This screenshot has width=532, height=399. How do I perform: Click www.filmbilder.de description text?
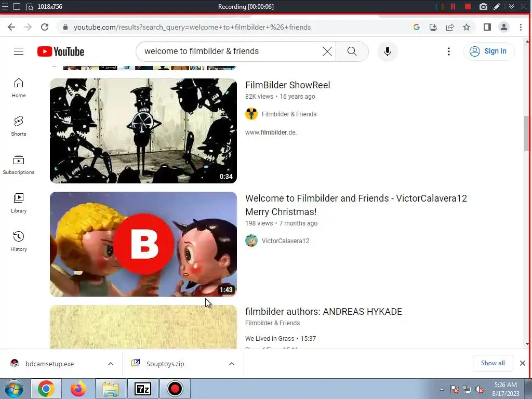271,132
